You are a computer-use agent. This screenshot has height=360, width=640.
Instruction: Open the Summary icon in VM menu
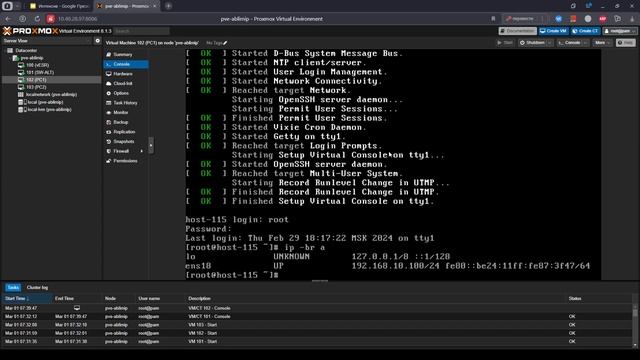click(109, 54)
